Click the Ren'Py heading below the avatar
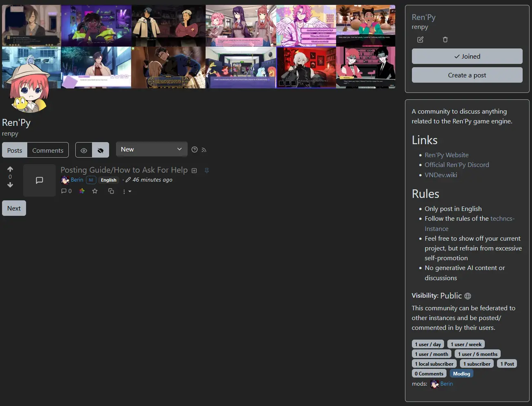 pos(16,123)
